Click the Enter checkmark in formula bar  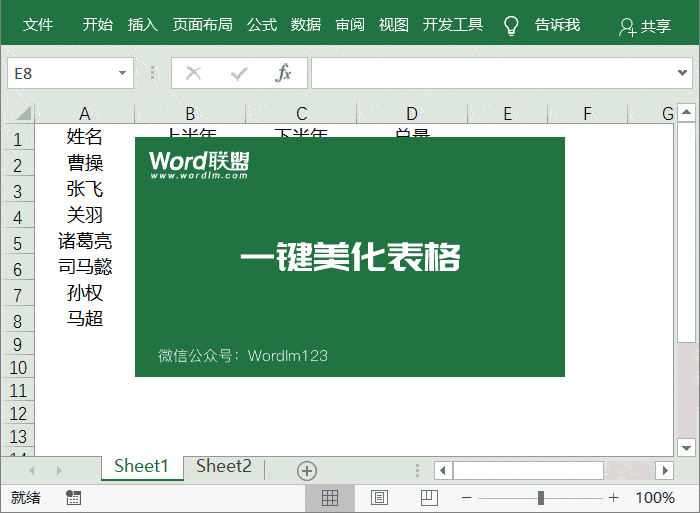coord(239,73)
